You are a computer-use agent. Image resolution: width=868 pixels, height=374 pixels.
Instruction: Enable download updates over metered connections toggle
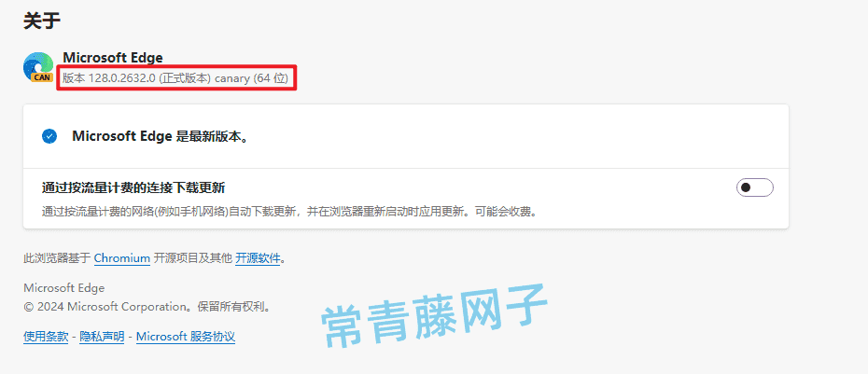coord(754,187)
